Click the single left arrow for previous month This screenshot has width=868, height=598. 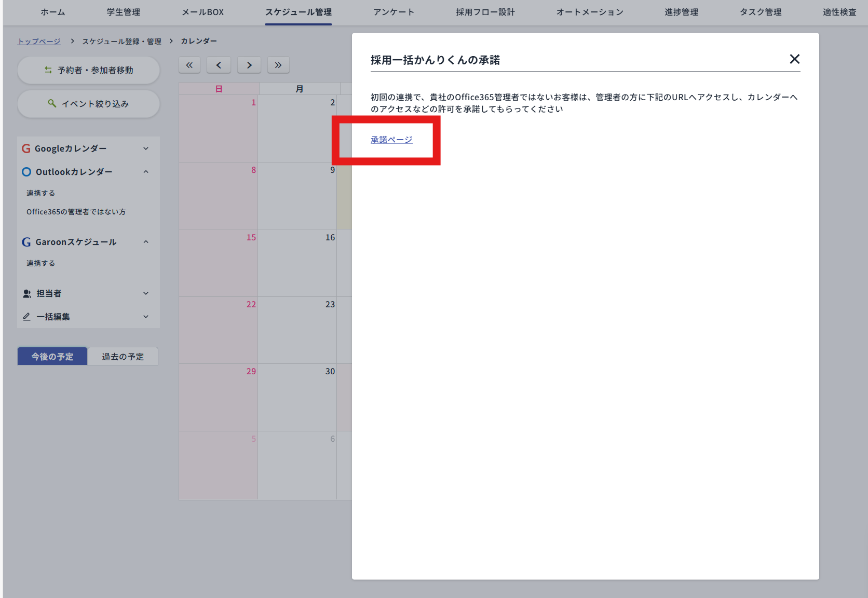point(219,65)
